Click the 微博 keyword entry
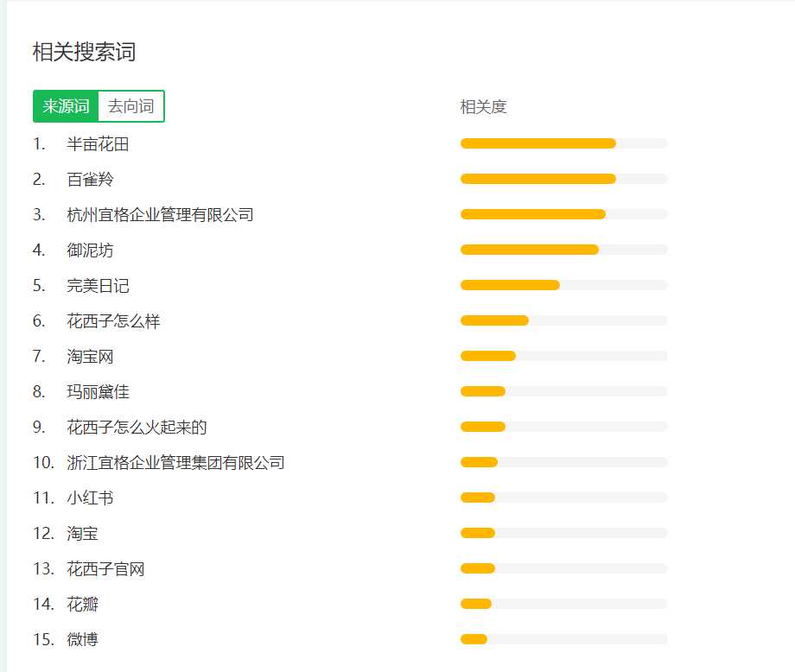The image size is (795, 672). pos(82,640)
